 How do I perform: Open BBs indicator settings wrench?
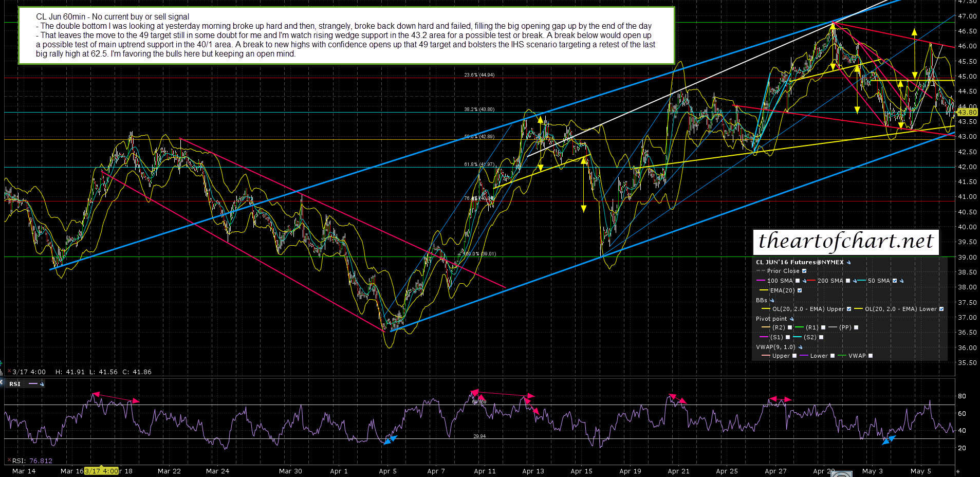[772, 301]
